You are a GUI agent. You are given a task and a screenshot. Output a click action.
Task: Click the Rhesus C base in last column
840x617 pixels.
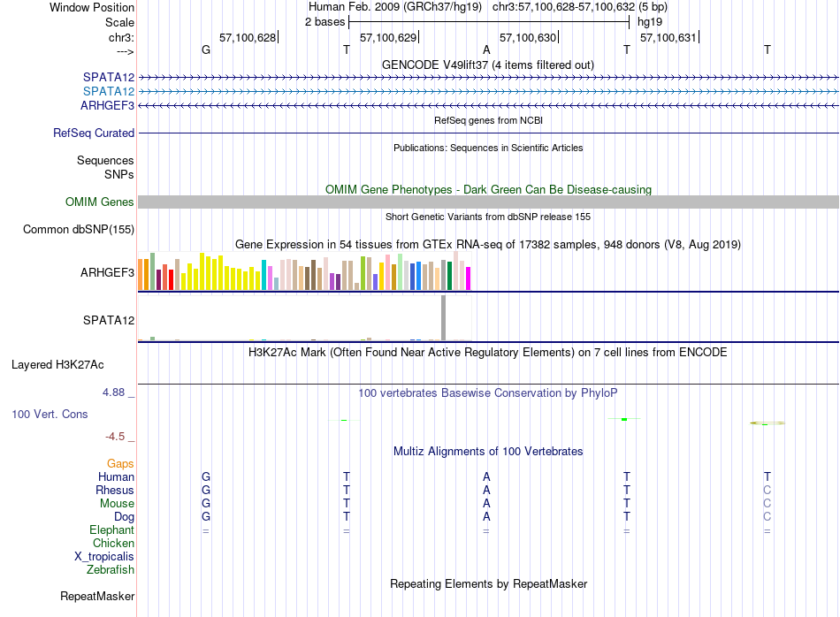click(x=767, y=490)
